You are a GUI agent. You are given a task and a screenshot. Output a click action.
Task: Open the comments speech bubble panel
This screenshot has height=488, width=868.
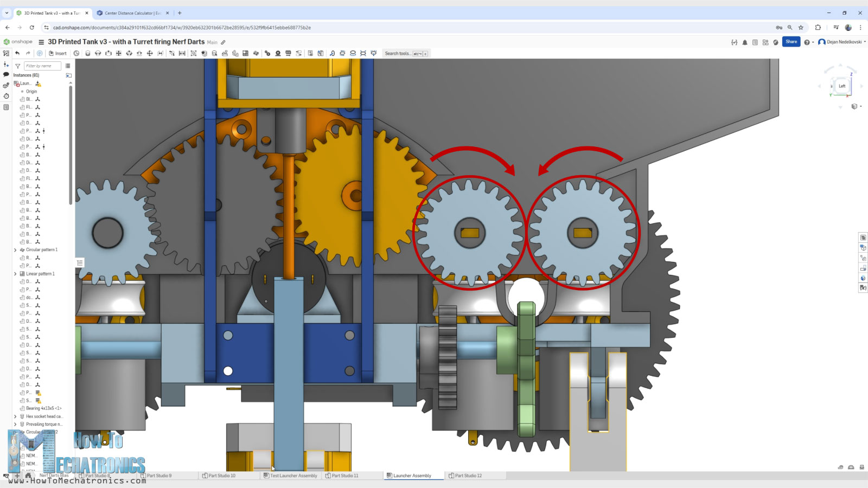[x=6, y=74]
